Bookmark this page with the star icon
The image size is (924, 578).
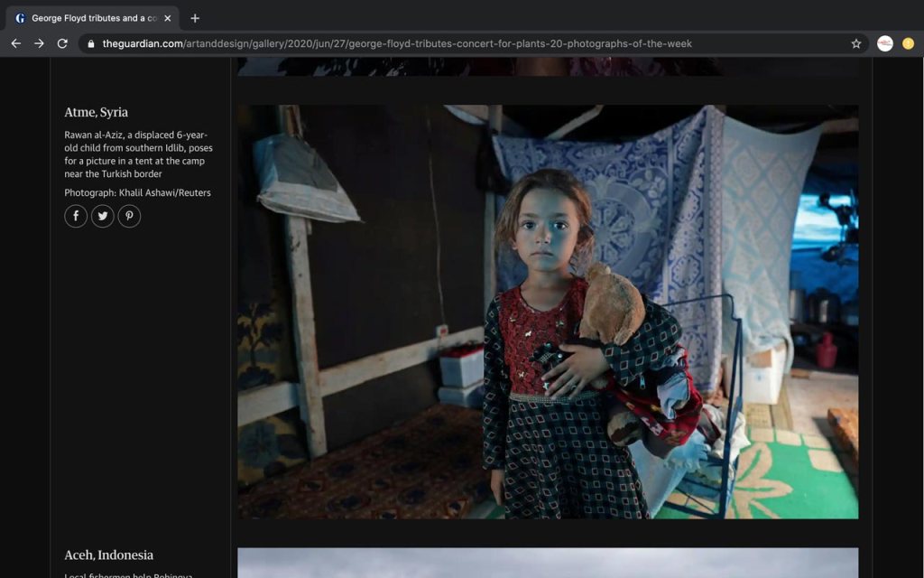point(855,43)
